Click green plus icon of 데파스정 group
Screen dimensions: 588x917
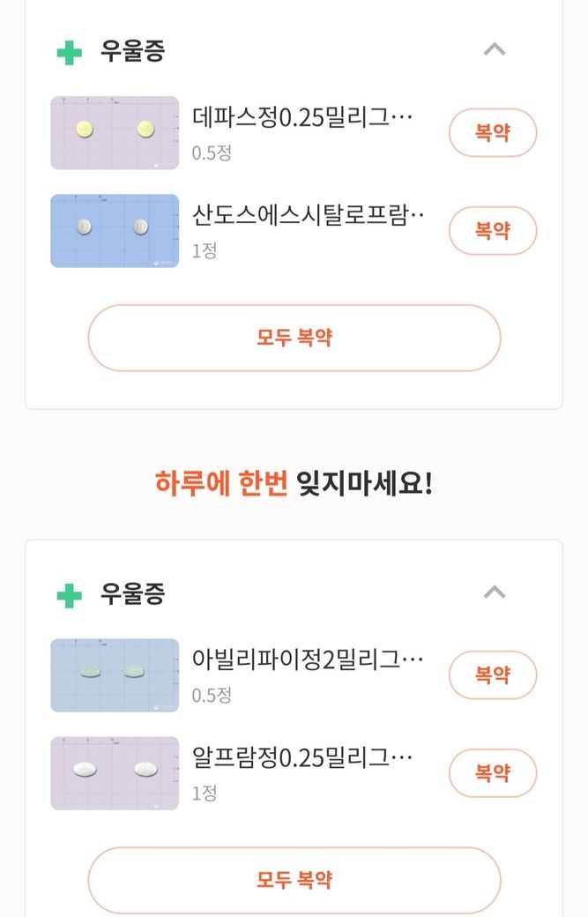[x=69, y=52]
